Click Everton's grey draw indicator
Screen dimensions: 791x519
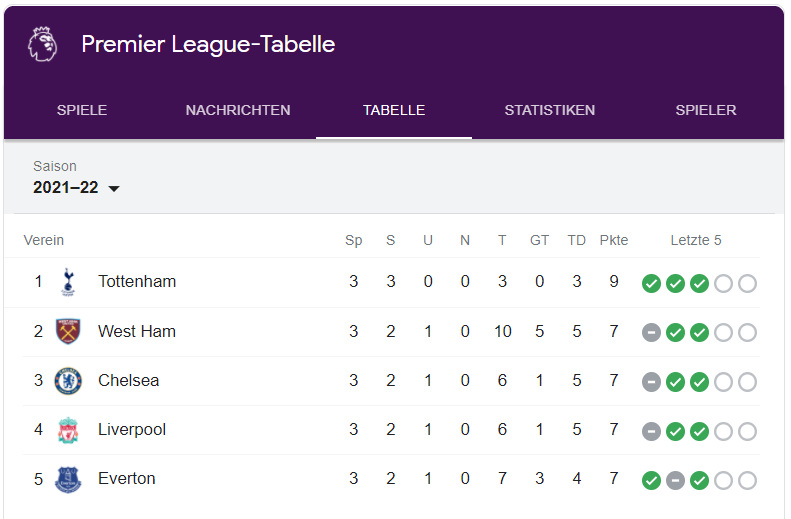coord(675,480)
